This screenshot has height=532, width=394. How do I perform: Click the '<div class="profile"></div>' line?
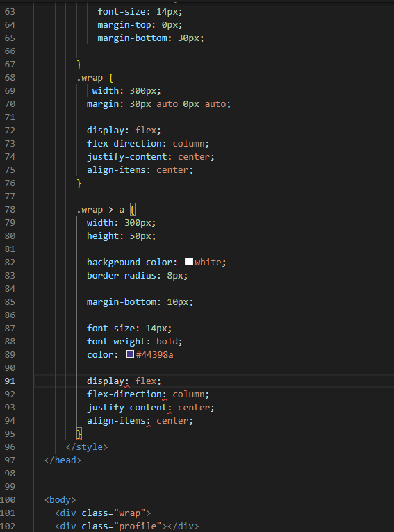(127, 526)
